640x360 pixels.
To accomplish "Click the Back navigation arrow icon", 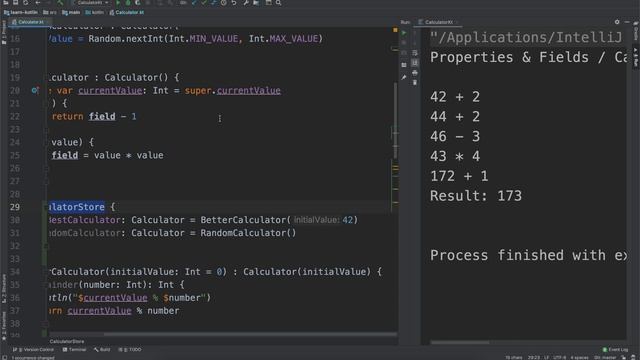I will (38, 2).
